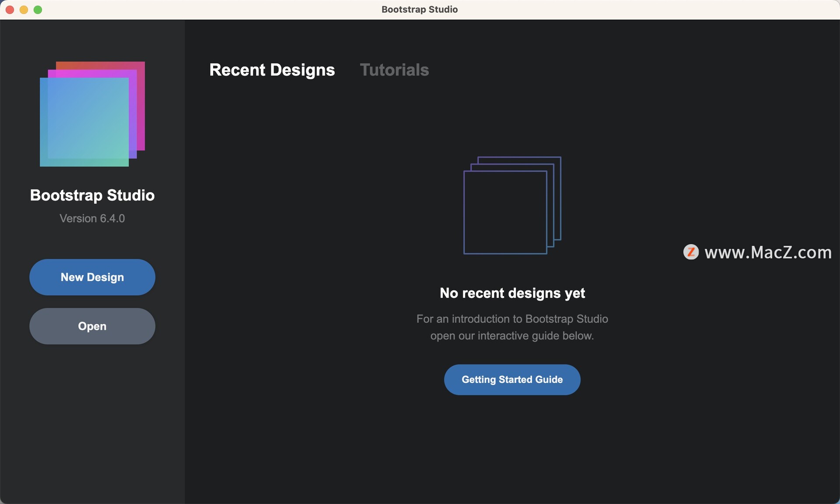Click the stacked-pages placeholder illustration
Image resolution: width=840 pixels, height=504 pixels.
pyautogui.click(x=513, y=206)
